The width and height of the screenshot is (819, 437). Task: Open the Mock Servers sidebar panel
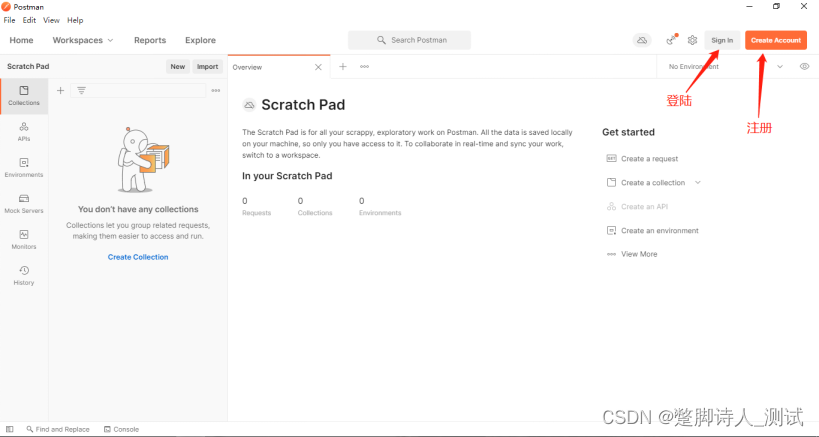(24, 204)
